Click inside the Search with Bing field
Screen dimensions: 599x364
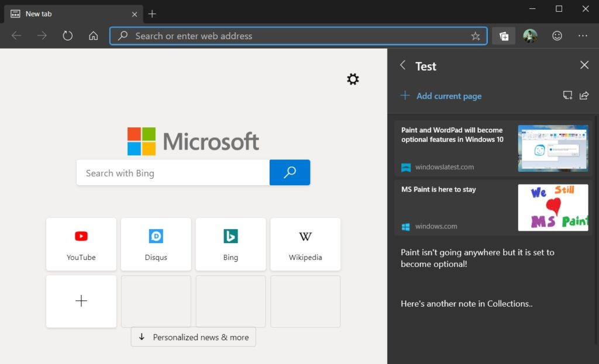[173, 172]
